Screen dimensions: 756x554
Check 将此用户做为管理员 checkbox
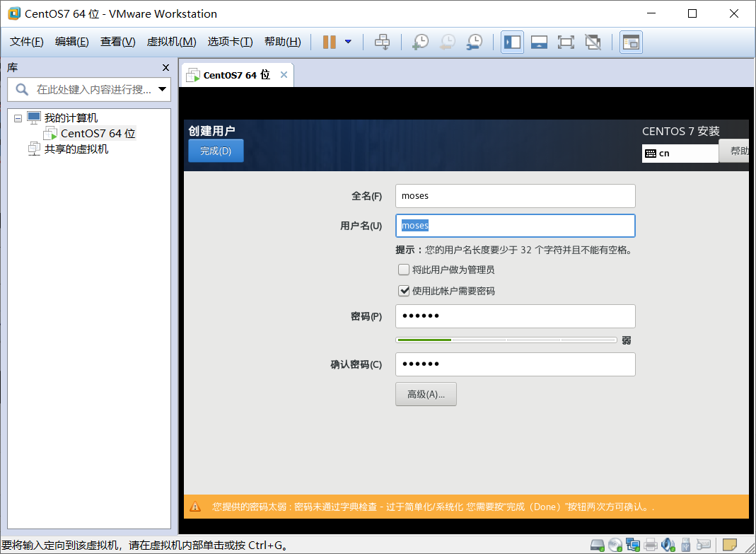tap(404, 270)
